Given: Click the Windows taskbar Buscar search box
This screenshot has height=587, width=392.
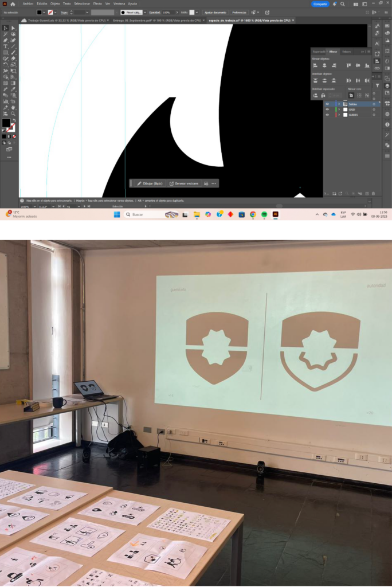Looking at the screenshot, I should coord(143,214).
